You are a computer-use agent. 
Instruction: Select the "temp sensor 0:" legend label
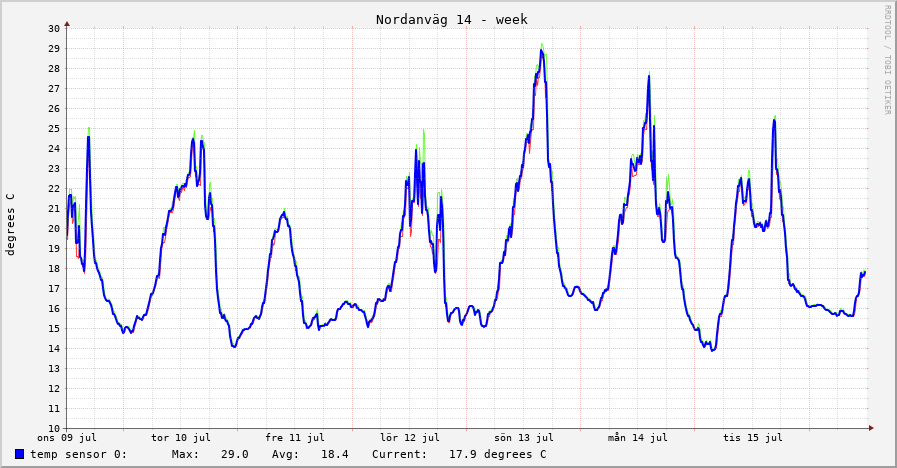78,454
